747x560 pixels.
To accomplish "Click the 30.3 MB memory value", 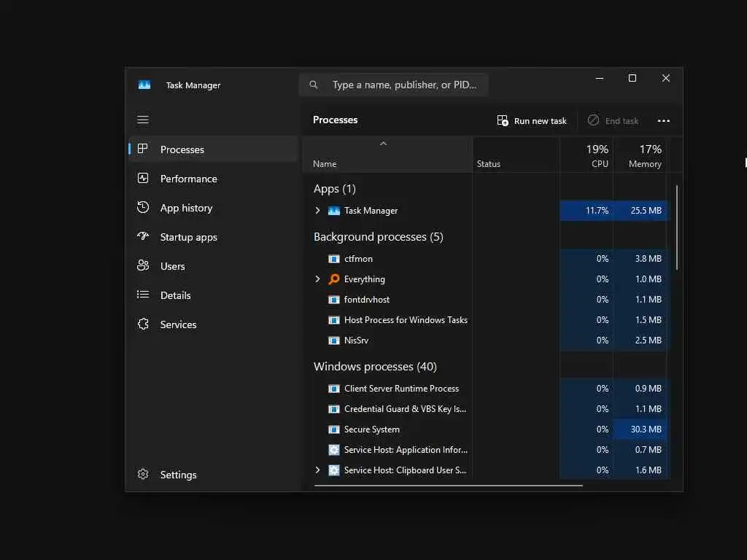I will (x=646, y=429).
